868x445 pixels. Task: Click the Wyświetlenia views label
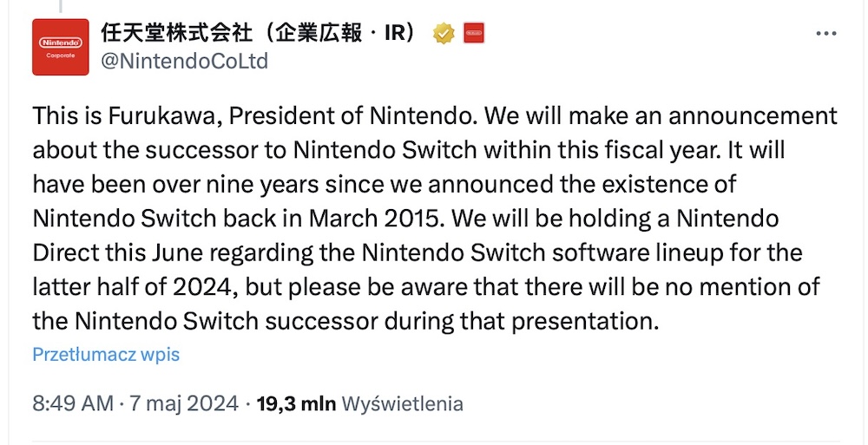pyautogui.click(x=403, y=403)
